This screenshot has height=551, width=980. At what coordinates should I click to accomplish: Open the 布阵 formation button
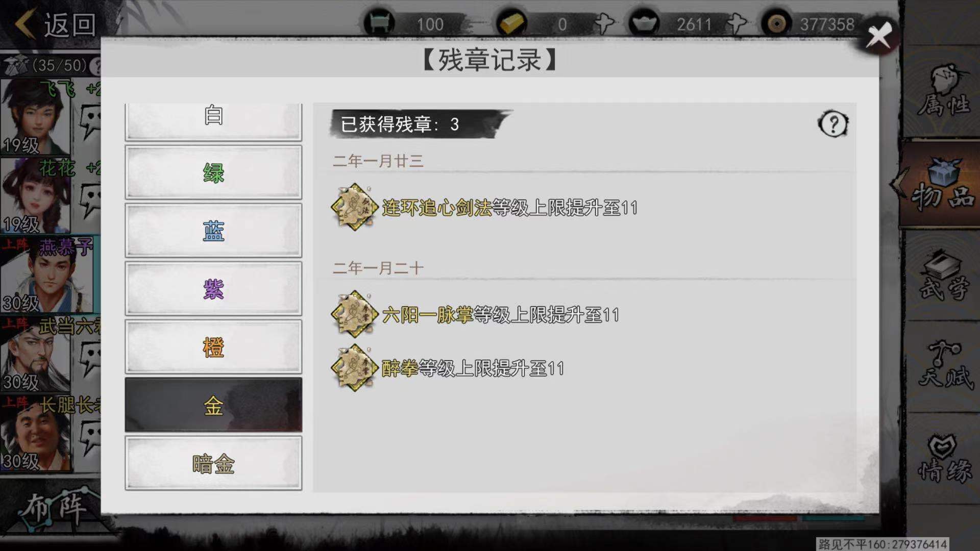[x=56, y=508]
